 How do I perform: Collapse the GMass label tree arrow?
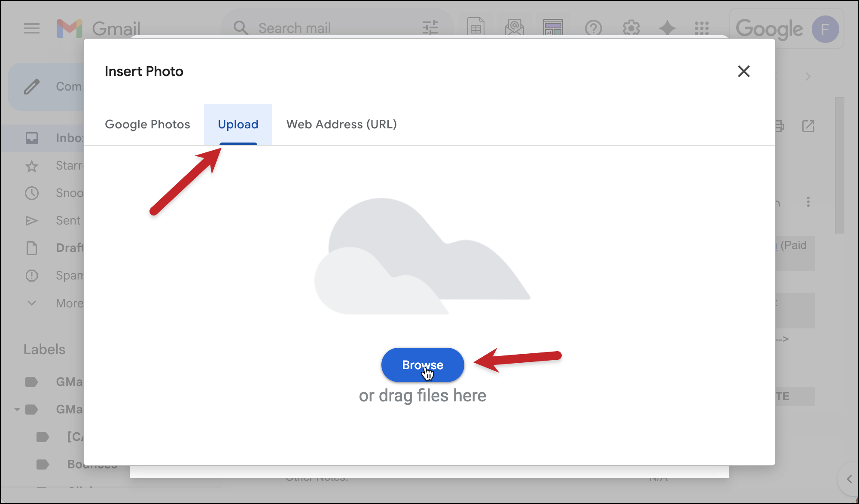point(17,410)
